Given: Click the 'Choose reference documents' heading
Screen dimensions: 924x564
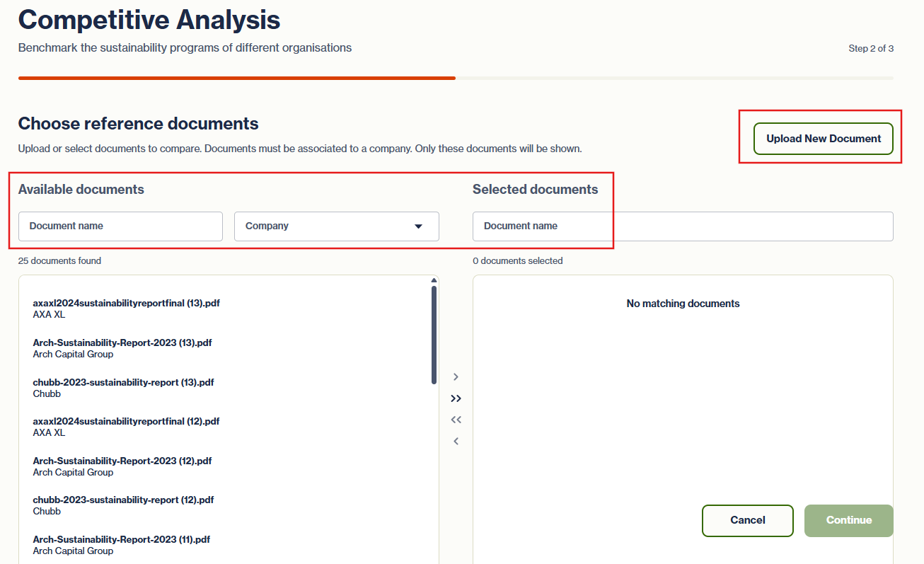Looking at the screenshot, I should tap(139, 124).
